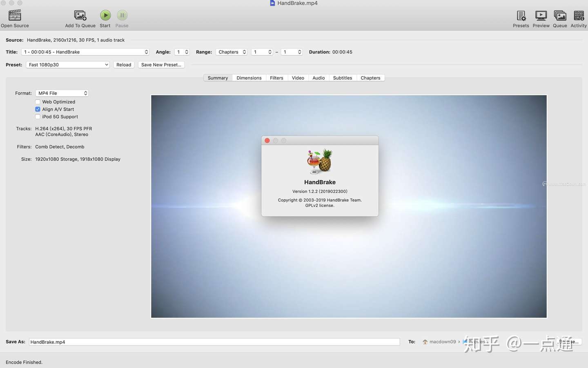The height and width of the screenshot is (368, 588).
Task: Close the About HandBrake dialog
Action: click(x=267, y=140)
